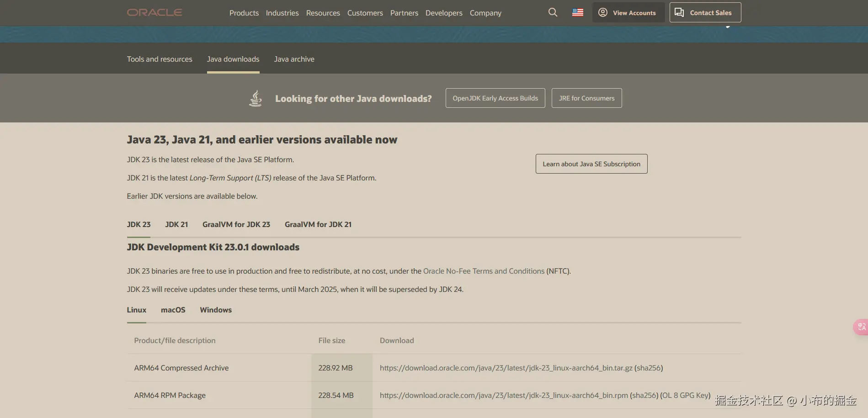Click OpenJDK Early Access Builds button
Image resolution: width=868 pixels, height=418 pixels.
tap(495, 98)
